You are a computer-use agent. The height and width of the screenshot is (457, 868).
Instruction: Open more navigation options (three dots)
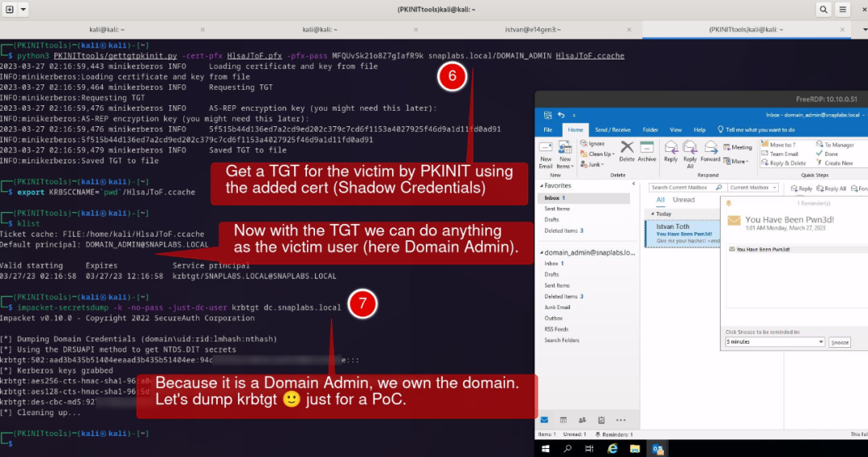pyautogui.click(x=620, y=421)
